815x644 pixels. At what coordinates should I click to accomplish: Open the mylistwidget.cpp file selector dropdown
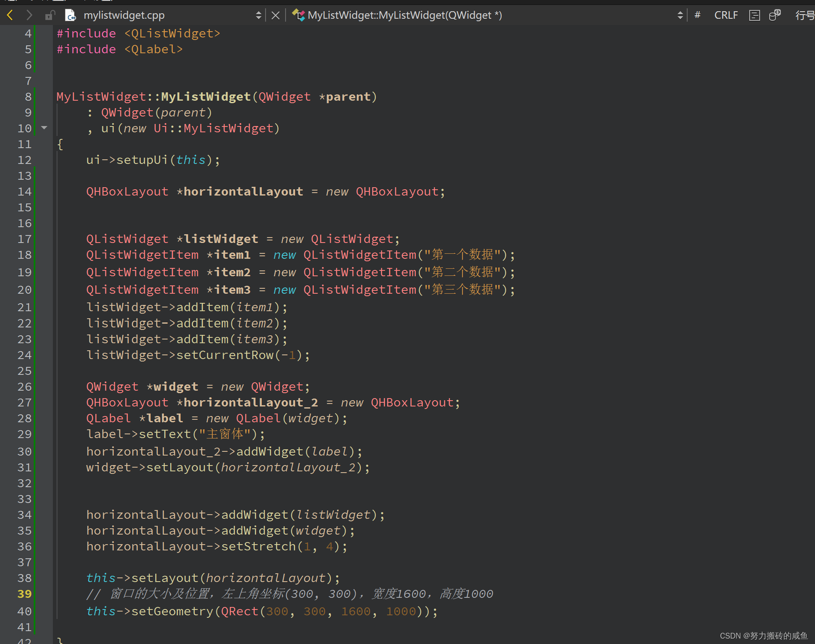pyautogui.click(x=258, y=15)
